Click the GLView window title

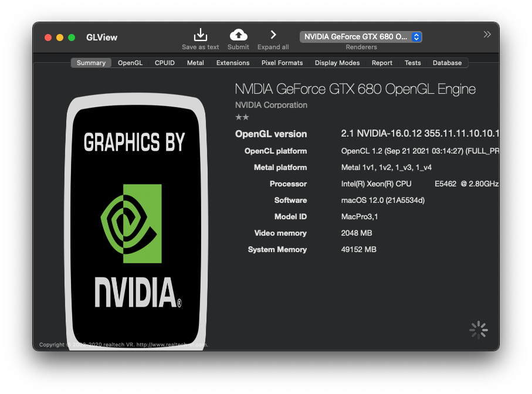tap(102, 38)
